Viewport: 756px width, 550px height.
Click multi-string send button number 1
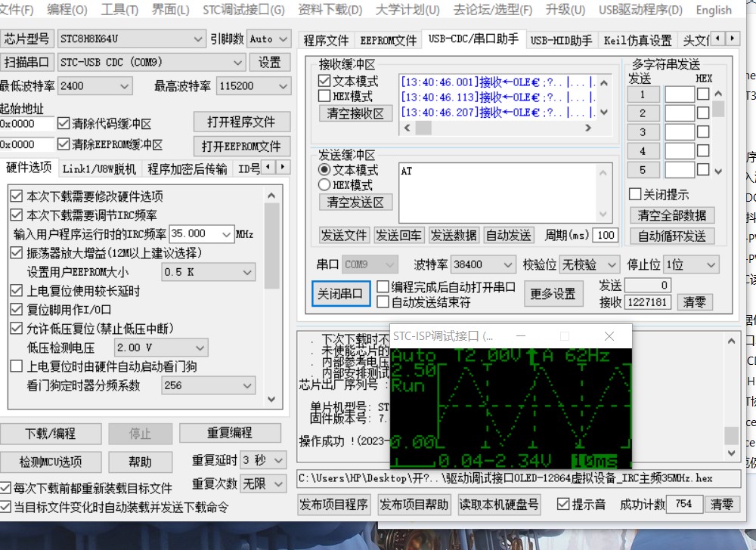click(x=643, y=94)
